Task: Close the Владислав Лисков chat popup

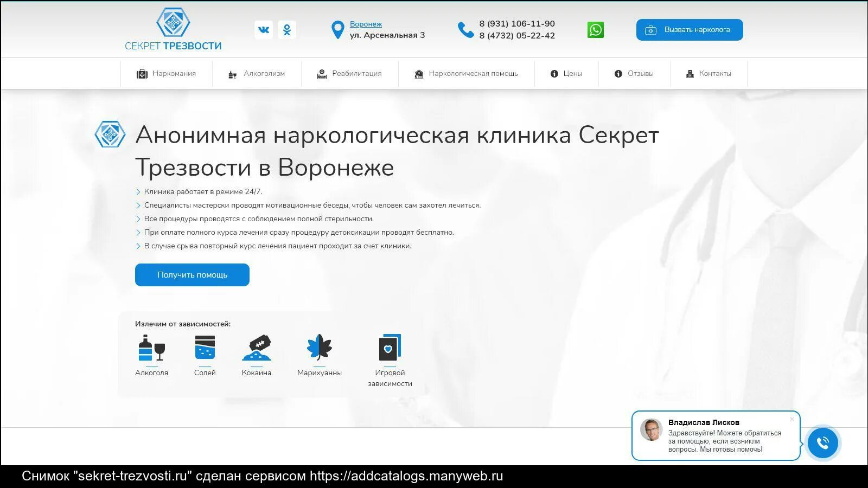Action: click(792, 419)
